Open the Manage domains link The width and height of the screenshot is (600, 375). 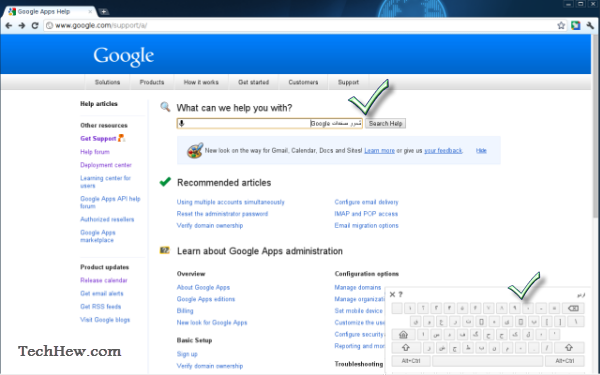click(358, 287)
